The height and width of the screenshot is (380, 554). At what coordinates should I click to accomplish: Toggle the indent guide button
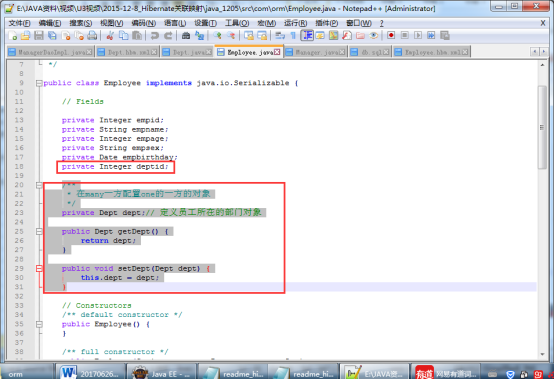[x=307, y=35]
